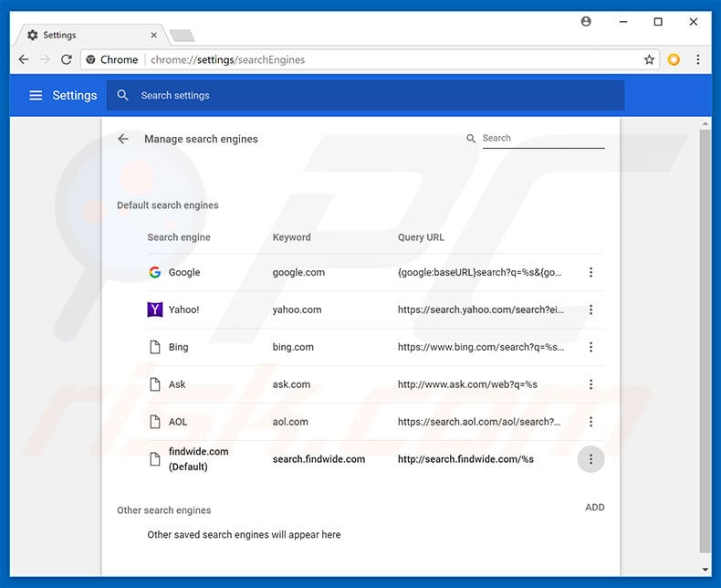The height and width of the screenshot is (588, 721).
Task: Focus the address bar URL
Action: pyautogui.click(x=227, y=60)
